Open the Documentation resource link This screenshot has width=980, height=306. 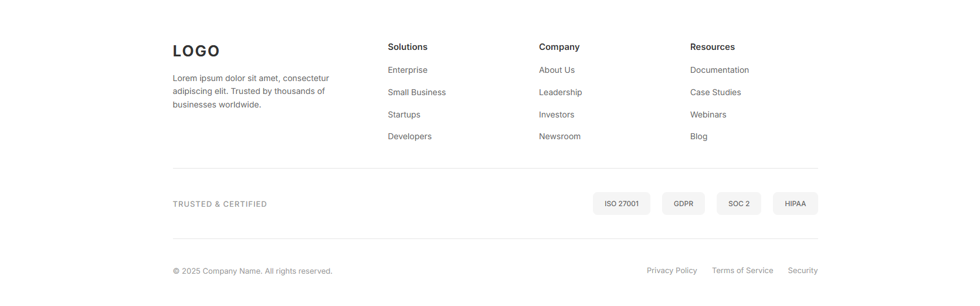coord(719,70)
